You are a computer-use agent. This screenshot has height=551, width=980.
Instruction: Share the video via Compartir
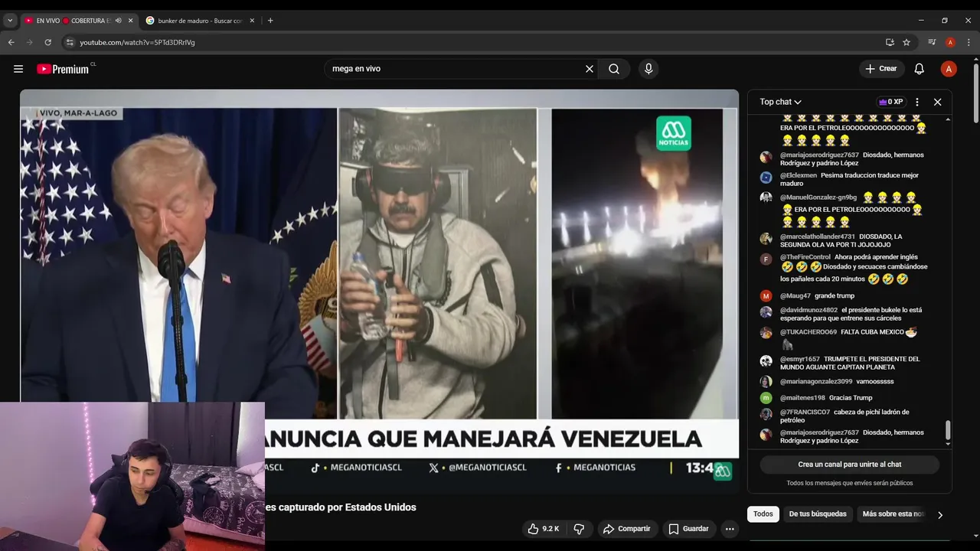(x=626, y=529)
